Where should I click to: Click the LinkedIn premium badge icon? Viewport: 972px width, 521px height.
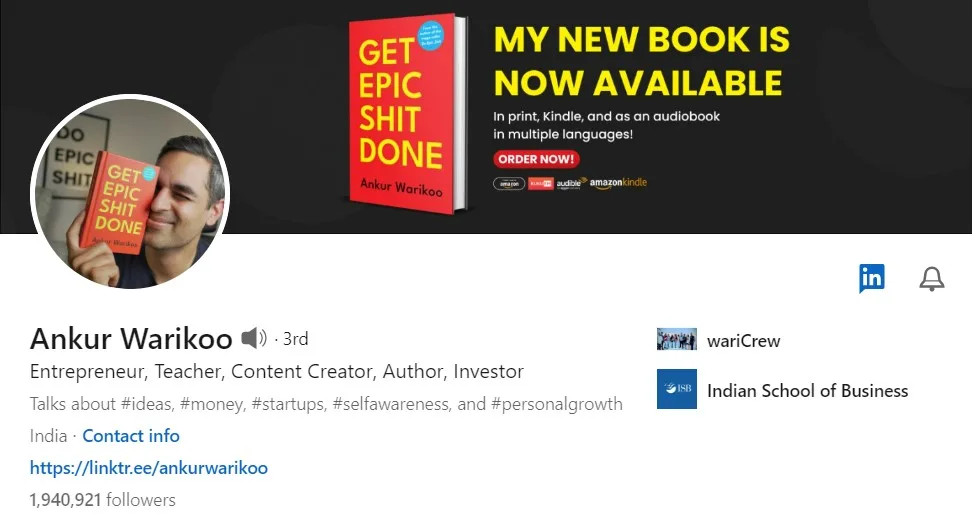coord(871,278)
